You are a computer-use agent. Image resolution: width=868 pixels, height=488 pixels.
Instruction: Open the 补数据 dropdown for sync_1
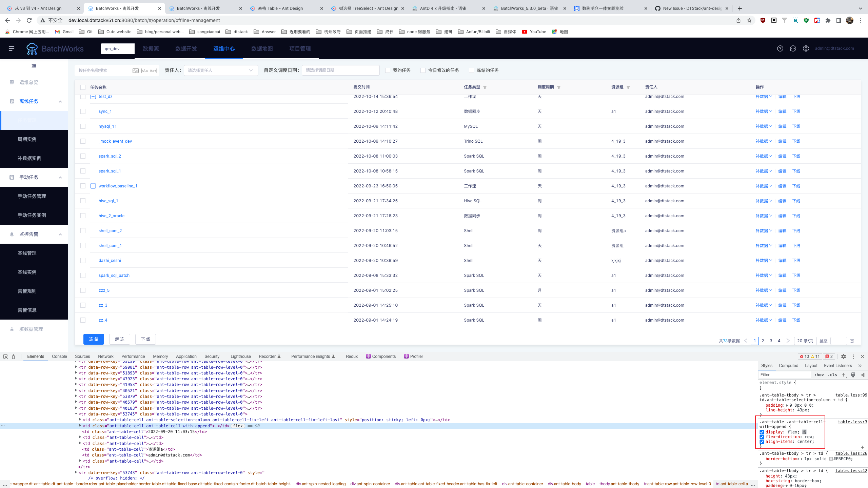764,111
